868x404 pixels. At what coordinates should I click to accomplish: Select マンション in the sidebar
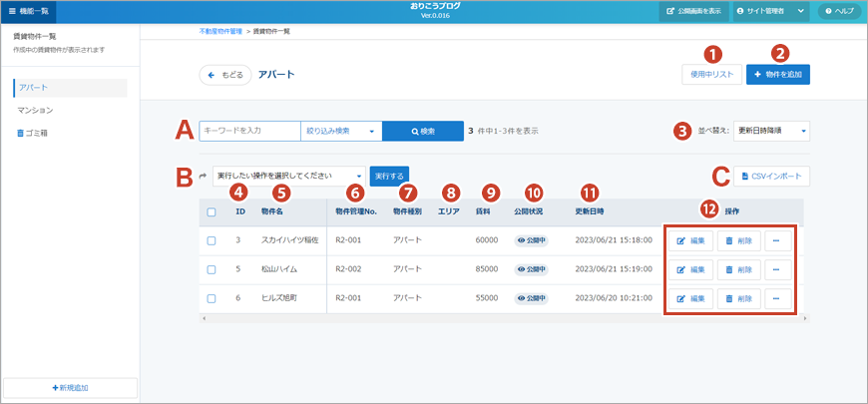[x=36, y=110]
